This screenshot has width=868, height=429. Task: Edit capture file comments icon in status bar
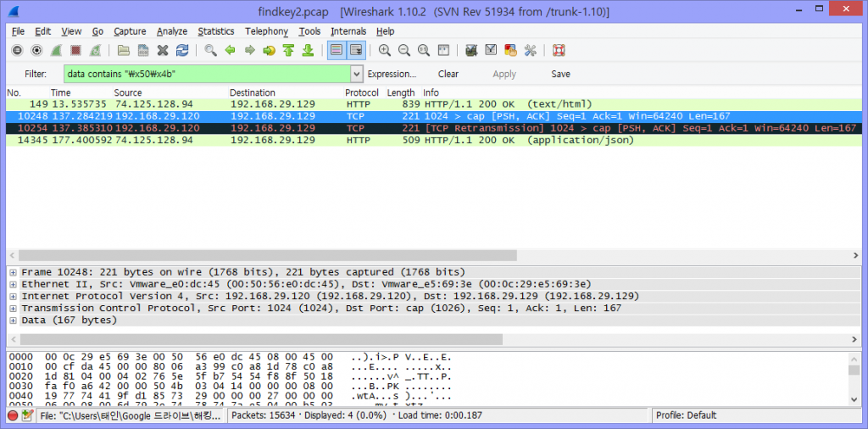26,415
